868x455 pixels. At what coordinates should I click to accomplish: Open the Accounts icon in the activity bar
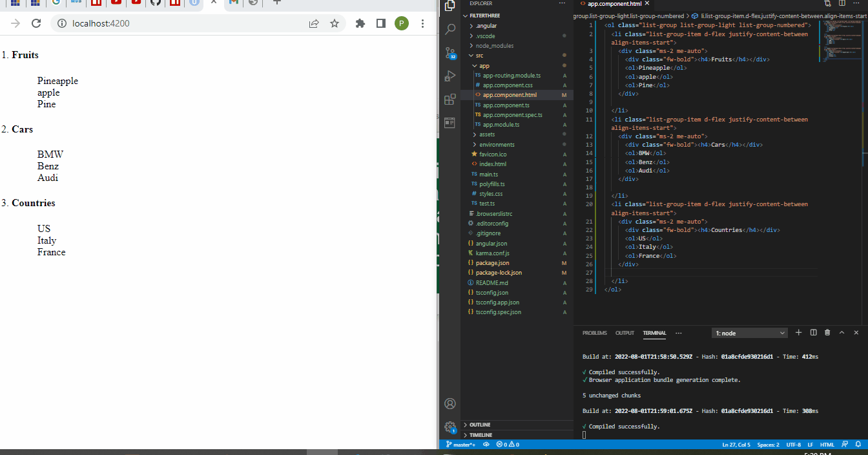click(x=450, y=404)
